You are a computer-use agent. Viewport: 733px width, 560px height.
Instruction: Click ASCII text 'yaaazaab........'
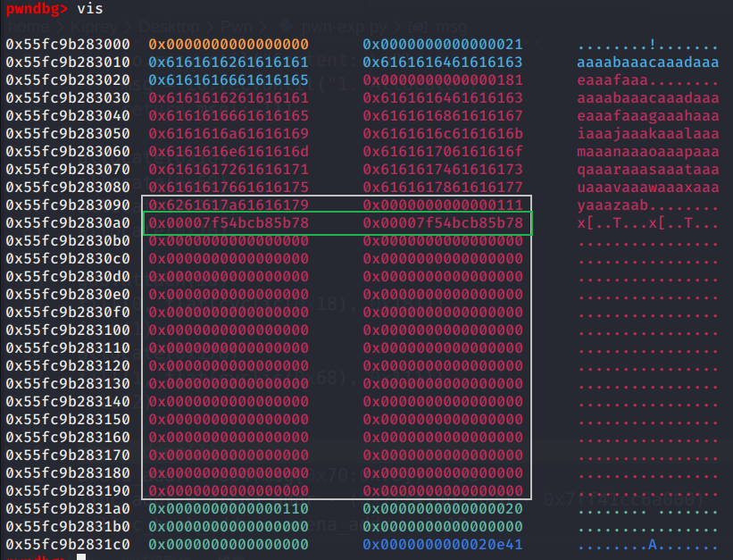pos(648,205)
